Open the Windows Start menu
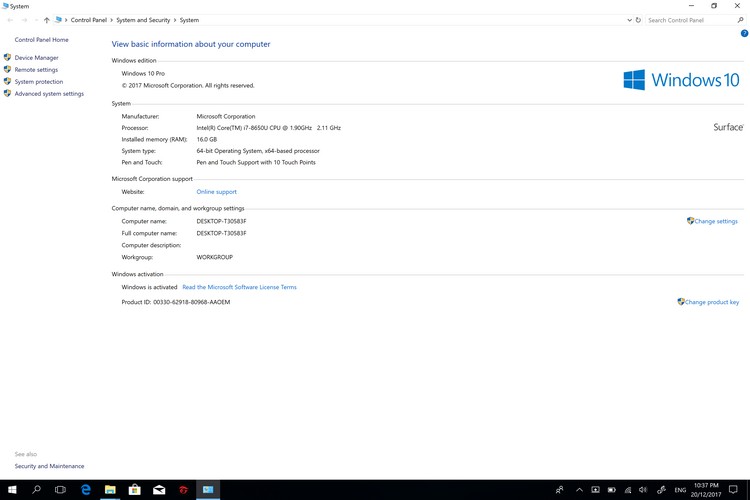Viewport: 750px width, 500px height. [x=12, y=489]
